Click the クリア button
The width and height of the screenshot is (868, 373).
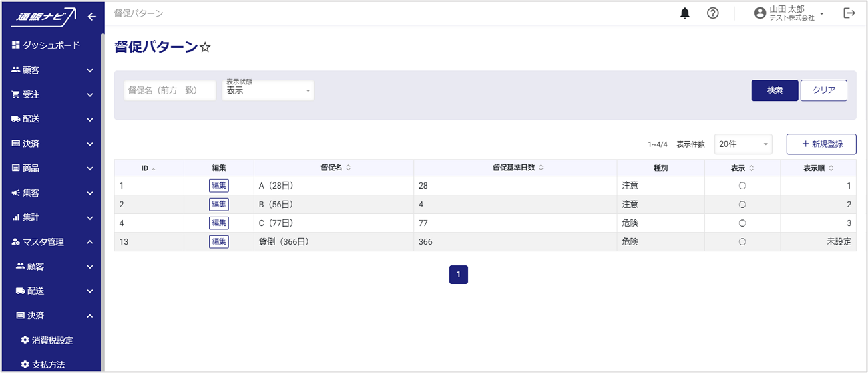point(823,90)
